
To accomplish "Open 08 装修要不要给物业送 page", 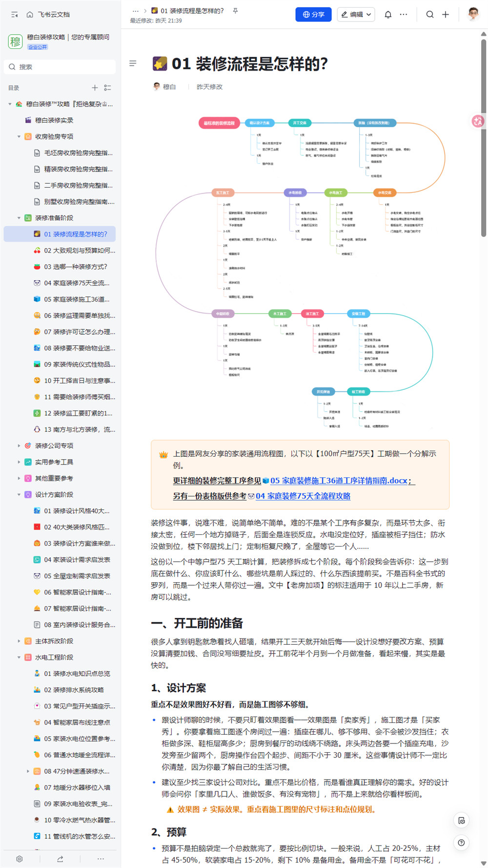I will 60,348.
